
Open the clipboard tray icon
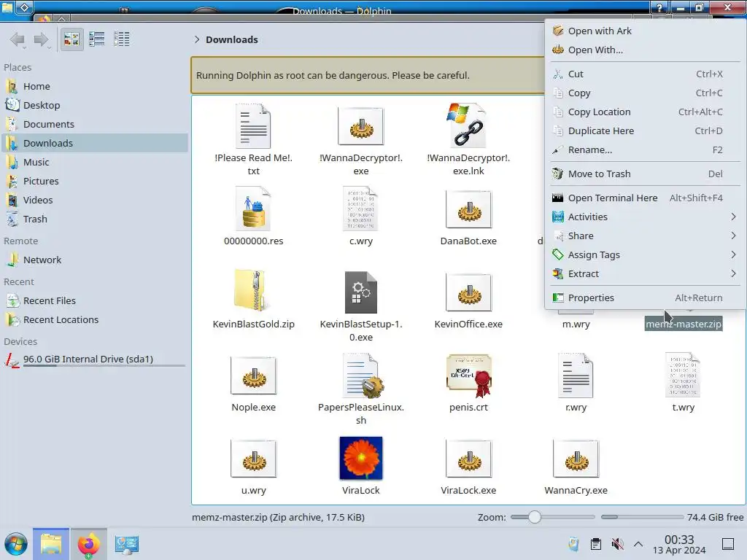tap(596, 544)
